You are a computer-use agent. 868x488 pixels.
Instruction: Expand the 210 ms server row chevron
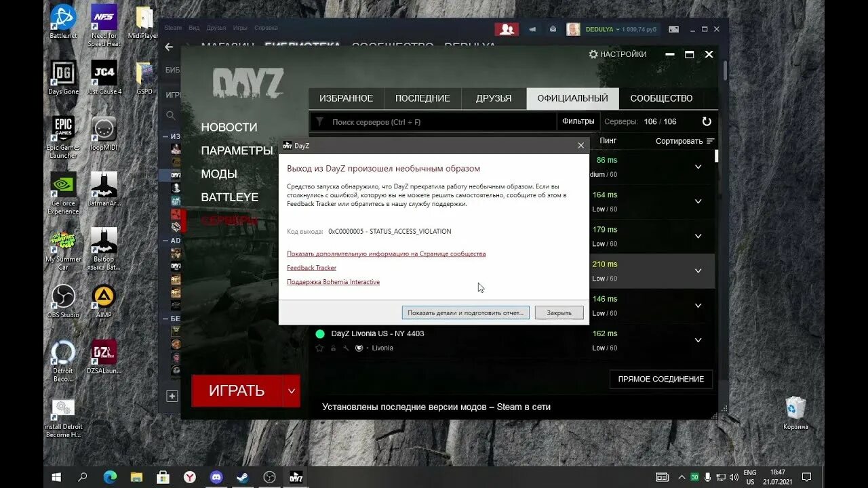(698, 270)
